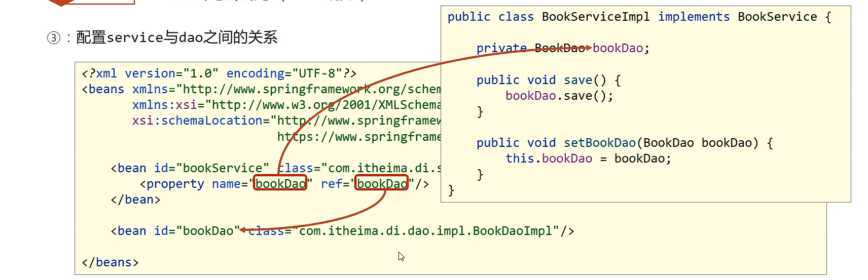Click the BookService interface name
868x280 pixels.
point(777,17)
